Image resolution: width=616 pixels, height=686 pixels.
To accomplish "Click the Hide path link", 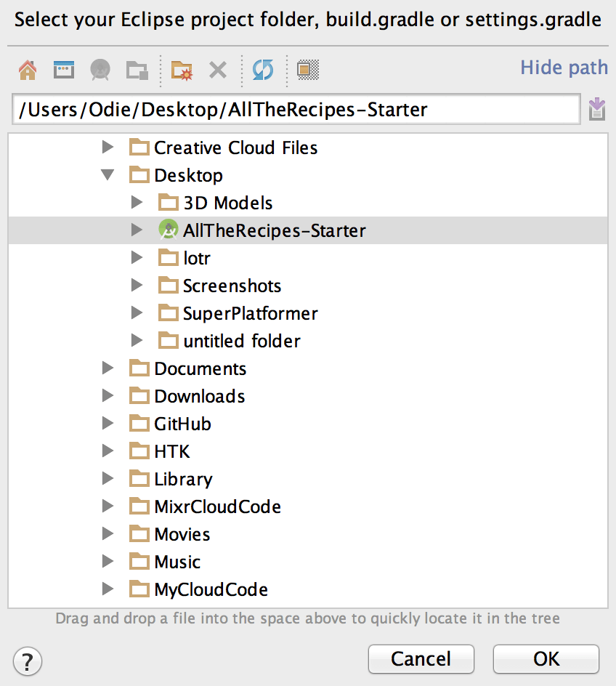I will 564,68.
